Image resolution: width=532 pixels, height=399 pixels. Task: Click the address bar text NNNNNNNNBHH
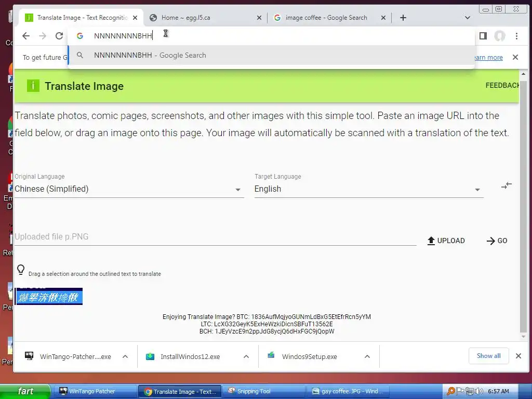click(x=123, y=36)
